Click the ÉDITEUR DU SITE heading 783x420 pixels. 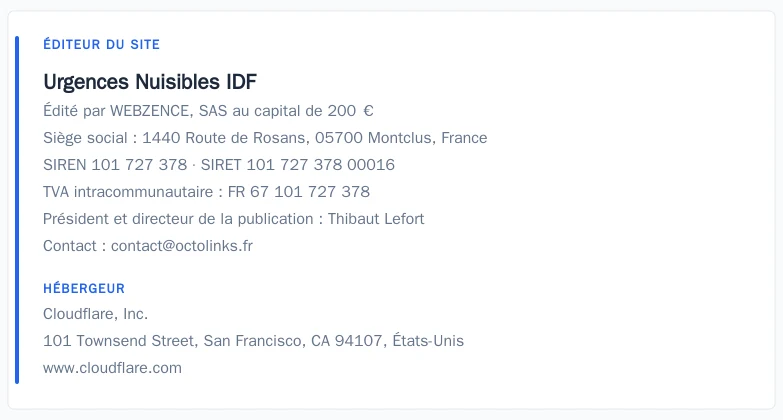pyautogui.click(x=101, y=44)
